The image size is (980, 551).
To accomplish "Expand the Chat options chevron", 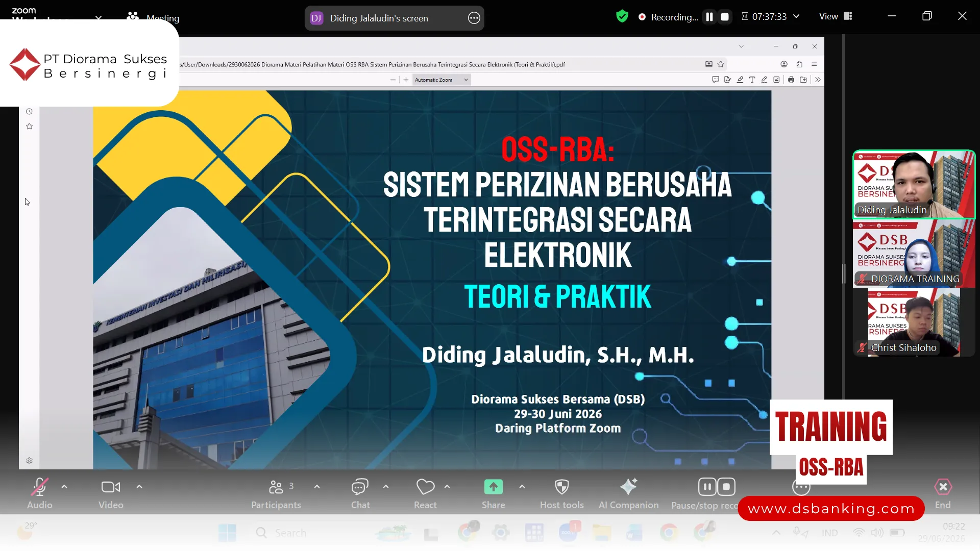I will [386, 487].
